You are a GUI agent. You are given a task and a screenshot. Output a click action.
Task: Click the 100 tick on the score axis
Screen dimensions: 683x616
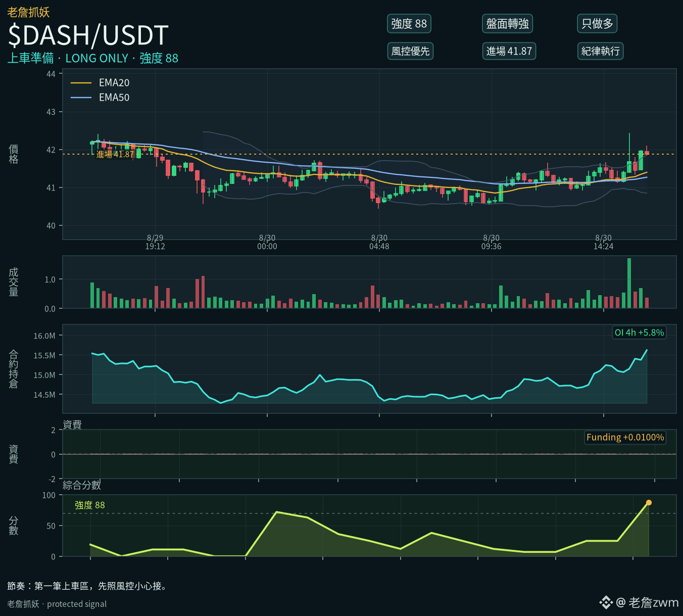pos(49,495)
